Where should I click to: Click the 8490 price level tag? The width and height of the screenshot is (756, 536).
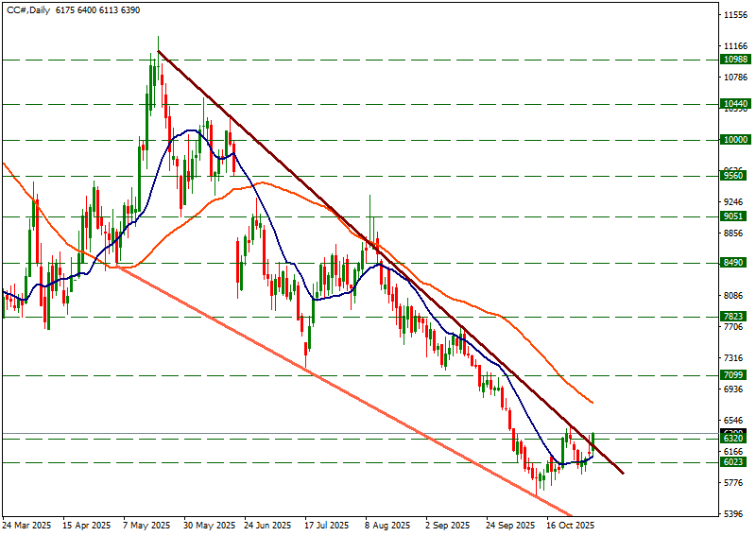click(733, 263)
